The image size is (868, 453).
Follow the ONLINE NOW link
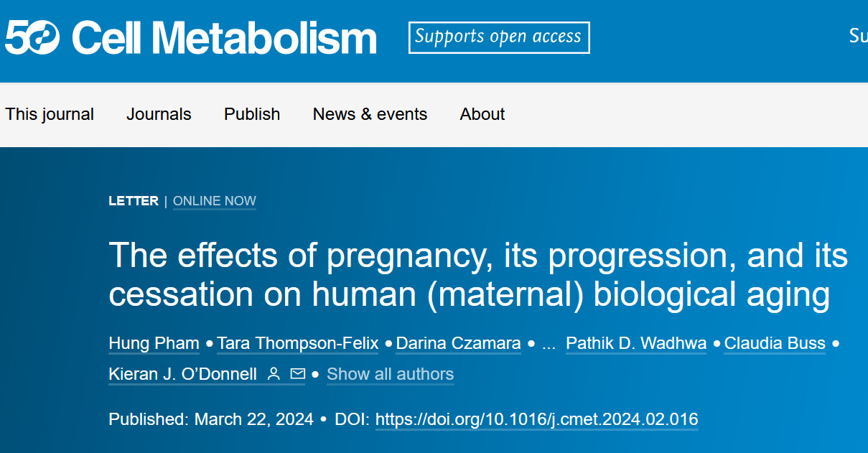tap(215, 201)
